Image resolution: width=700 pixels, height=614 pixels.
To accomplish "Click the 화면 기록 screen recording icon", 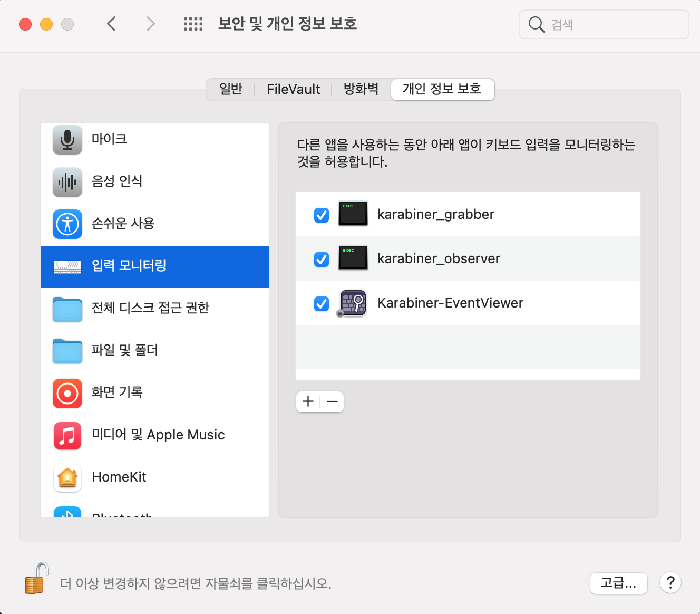I will pyautogui.click(x=67, y=393).
